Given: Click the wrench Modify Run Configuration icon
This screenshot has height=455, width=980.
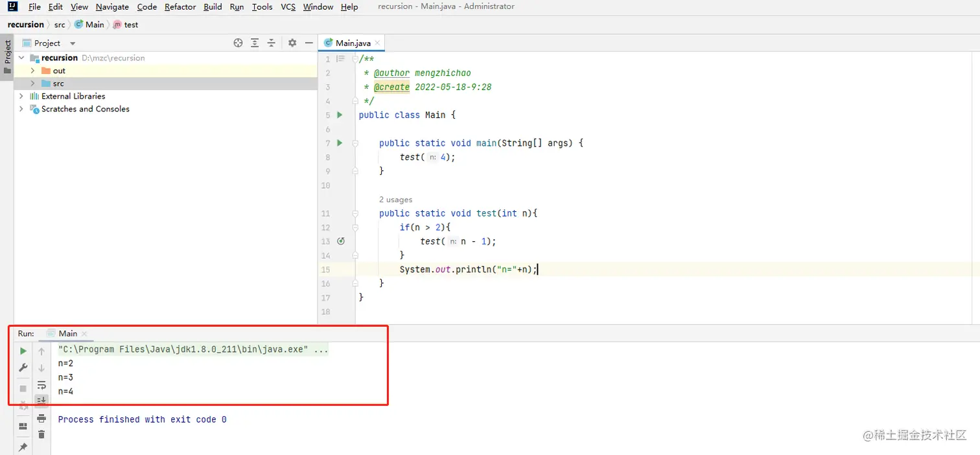Looking at the screenshot, I should (x=23, y=367).
